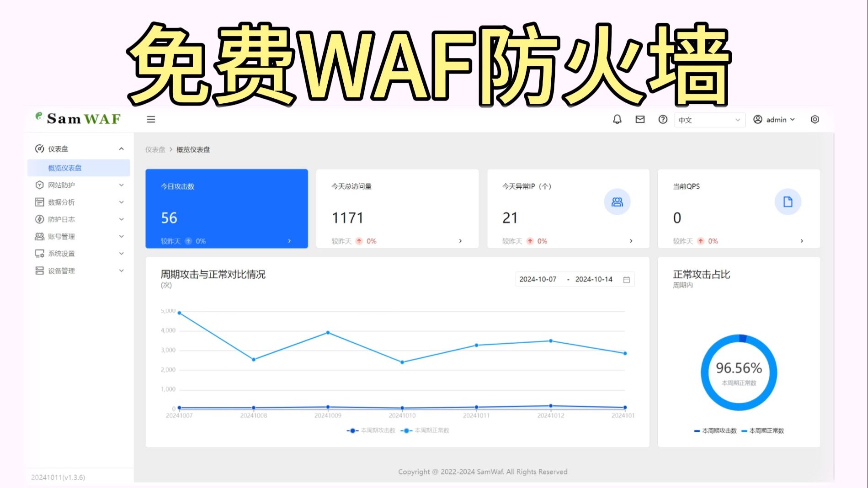Collapse the 仪表盘 menu chevron
The image size is (868, 488).
(x=121, y=149)
